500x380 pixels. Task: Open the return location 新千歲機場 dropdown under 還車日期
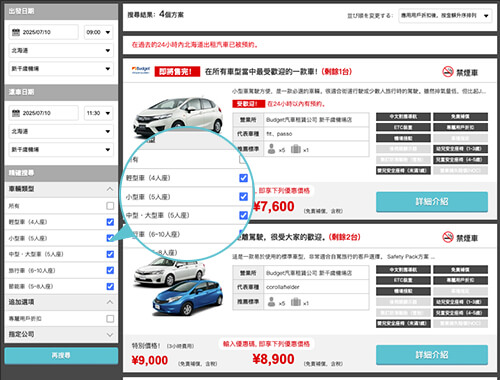tap(61, 149)
